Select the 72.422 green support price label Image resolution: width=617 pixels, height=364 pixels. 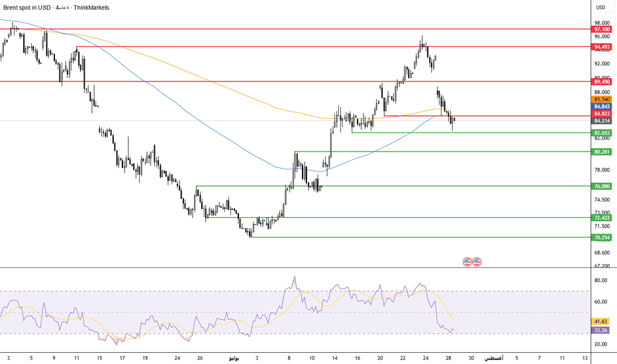tap(602, 218)
